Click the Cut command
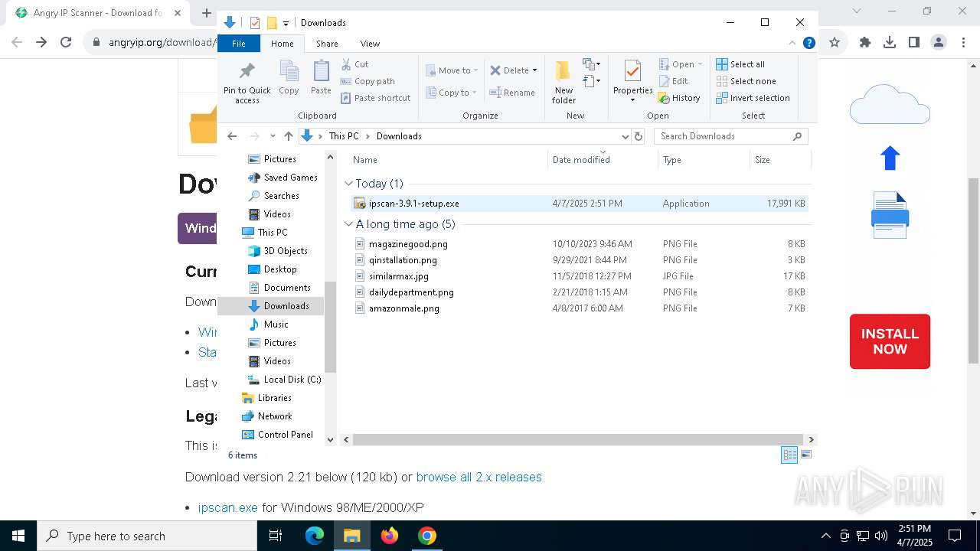 click(x=354, y=64)
